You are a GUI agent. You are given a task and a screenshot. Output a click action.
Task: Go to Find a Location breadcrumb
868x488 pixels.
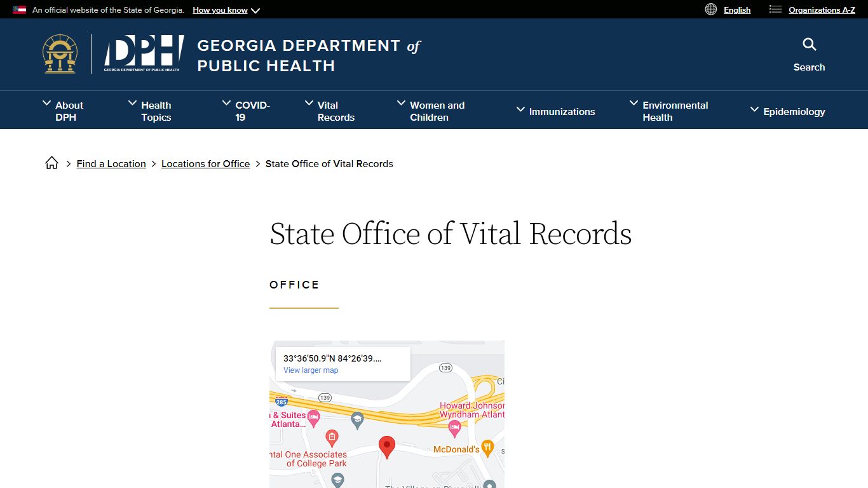pyautogui.click(x=111, y=163)
